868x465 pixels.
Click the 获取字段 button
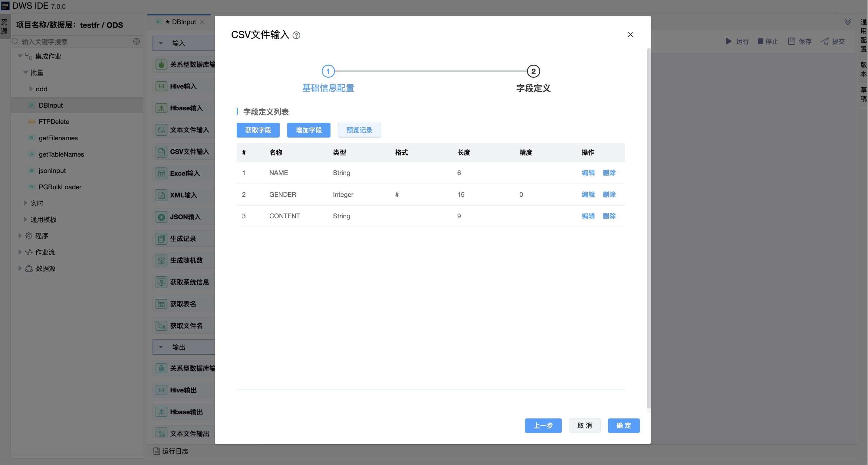point(258,130)
